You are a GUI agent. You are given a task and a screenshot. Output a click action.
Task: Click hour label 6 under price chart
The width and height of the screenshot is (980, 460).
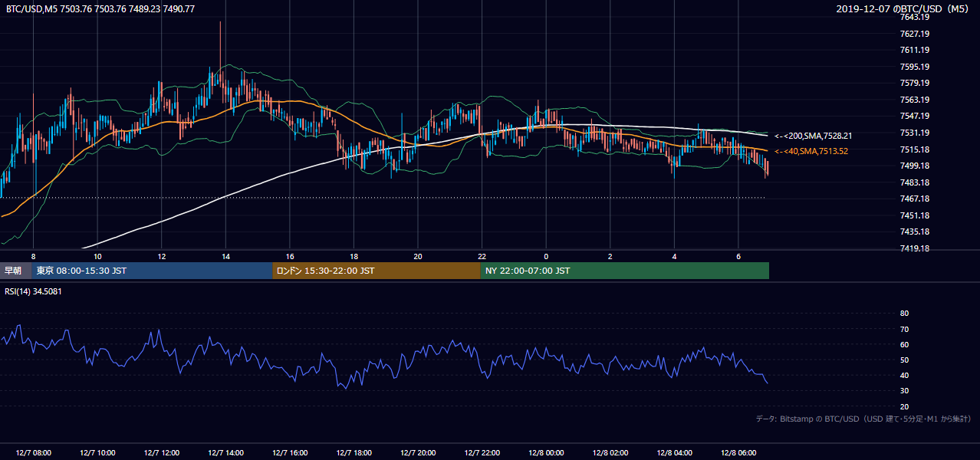[x=738, y=256]
